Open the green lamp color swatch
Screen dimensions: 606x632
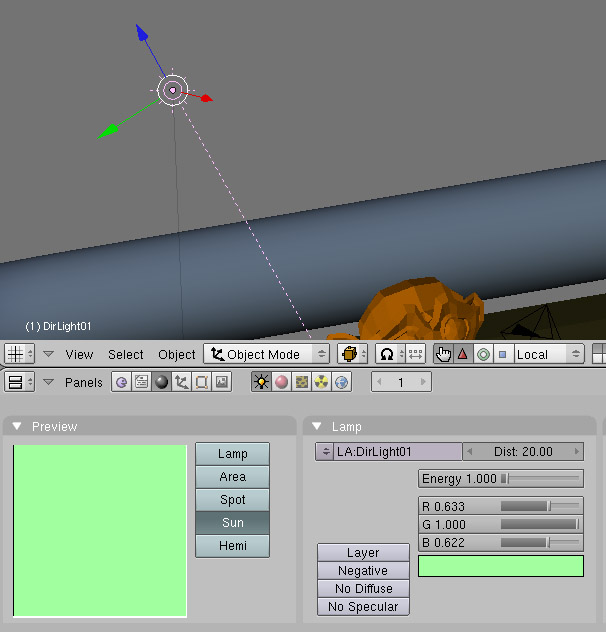coord(501,566)
